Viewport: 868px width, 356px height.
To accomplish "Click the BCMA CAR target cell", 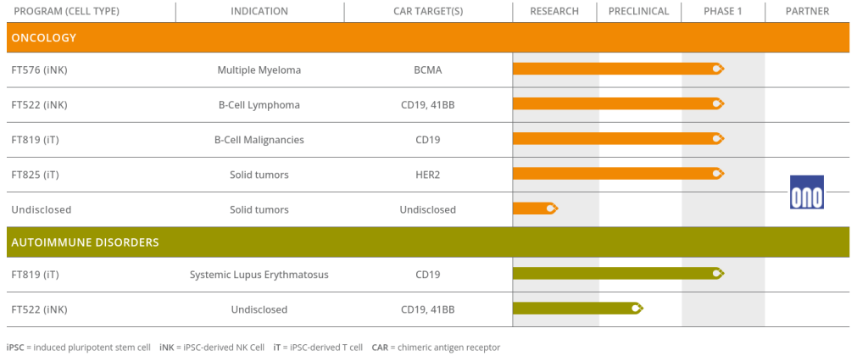I will coord(428,70).
